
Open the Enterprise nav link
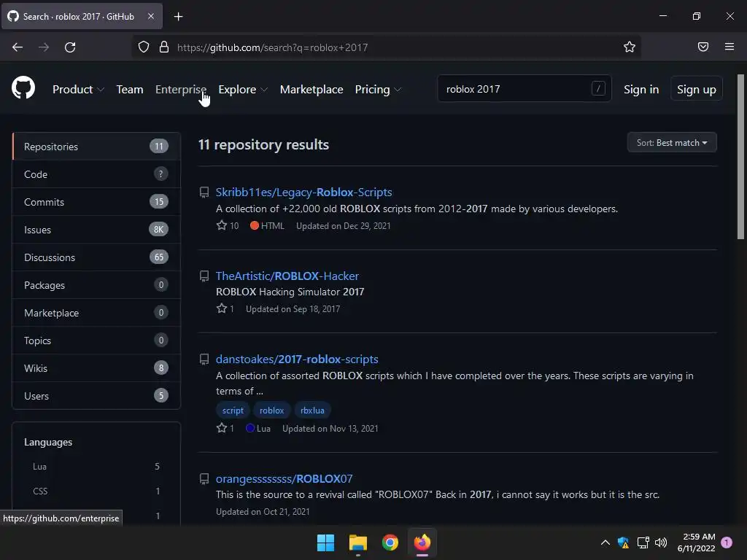[181, 89]
